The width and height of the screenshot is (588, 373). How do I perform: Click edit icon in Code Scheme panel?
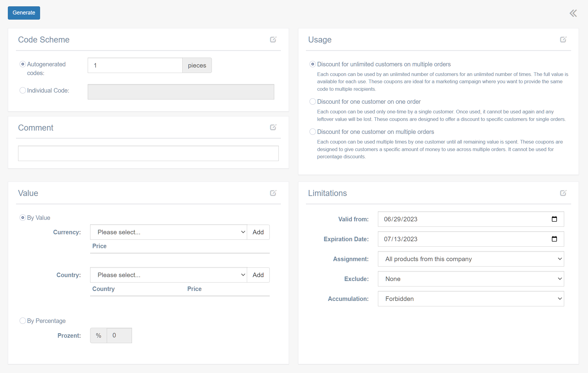click(x=273, y=40)
